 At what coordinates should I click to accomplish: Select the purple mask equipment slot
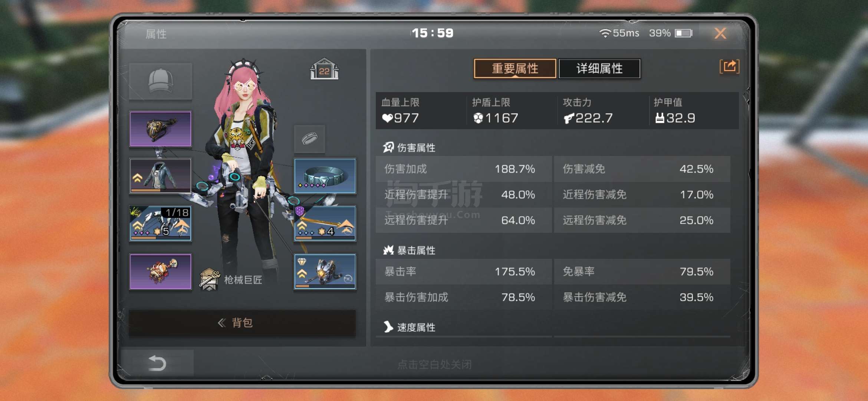(160, 129)
